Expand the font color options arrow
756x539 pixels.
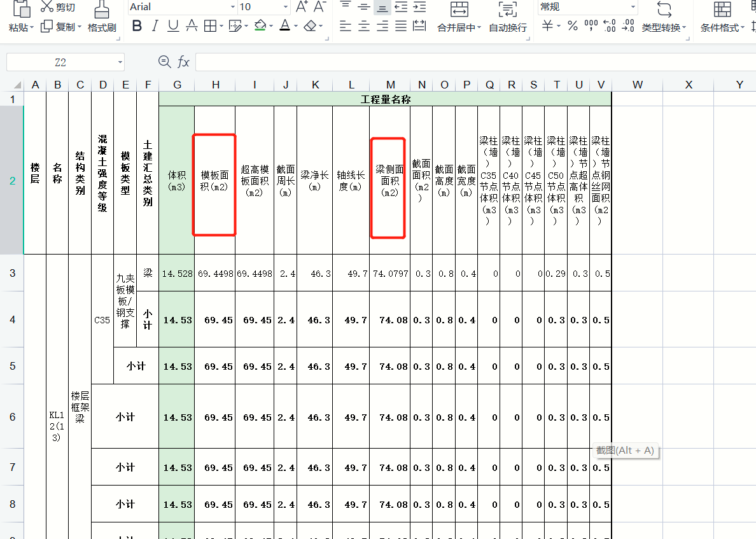295,27
